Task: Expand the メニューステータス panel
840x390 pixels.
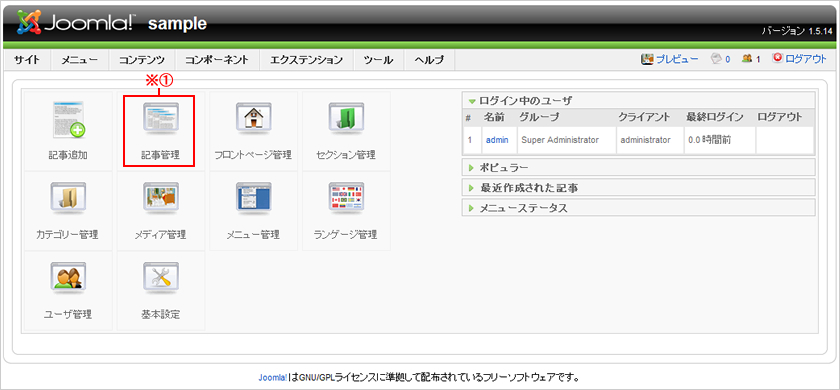Action: [639, 208]
